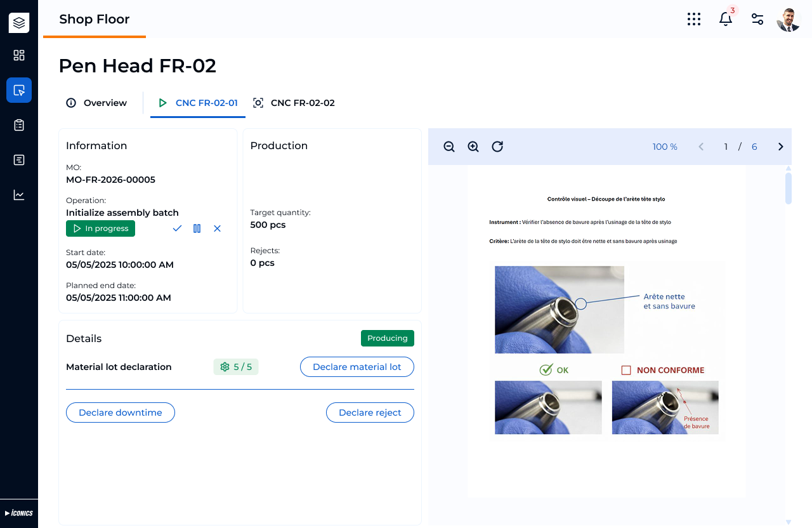Complete operation with the checkmark icon
Screen dimensions: 812x528
pyautogui.click(x=177, y=228)
